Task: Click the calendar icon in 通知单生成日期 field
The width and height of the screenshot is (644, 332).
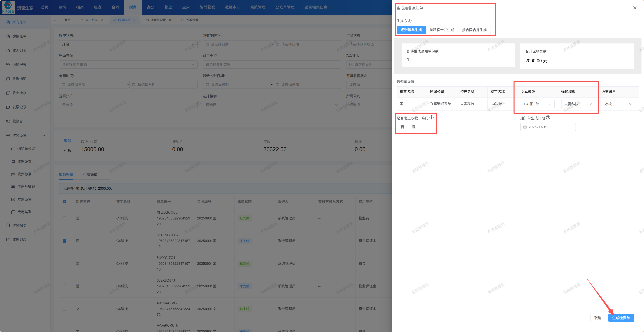Action: click(x=525, y=127)
